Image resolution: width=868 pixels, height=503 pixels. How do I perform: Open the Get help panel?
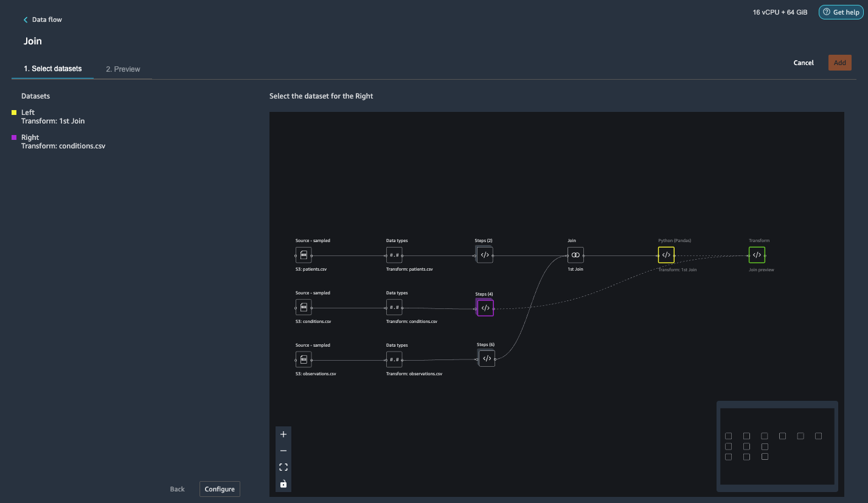[x=841, y=12]
